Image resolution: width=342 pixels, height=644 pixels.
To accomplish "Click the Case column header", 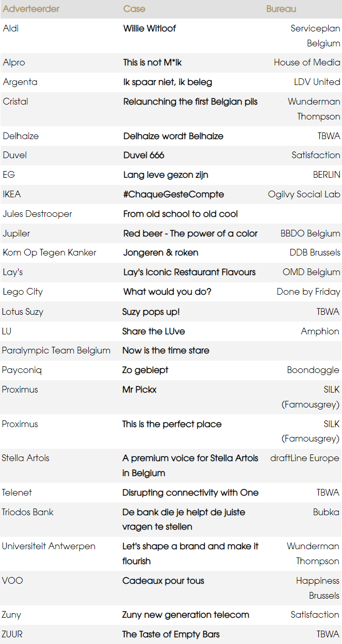I will coord(134,9).
